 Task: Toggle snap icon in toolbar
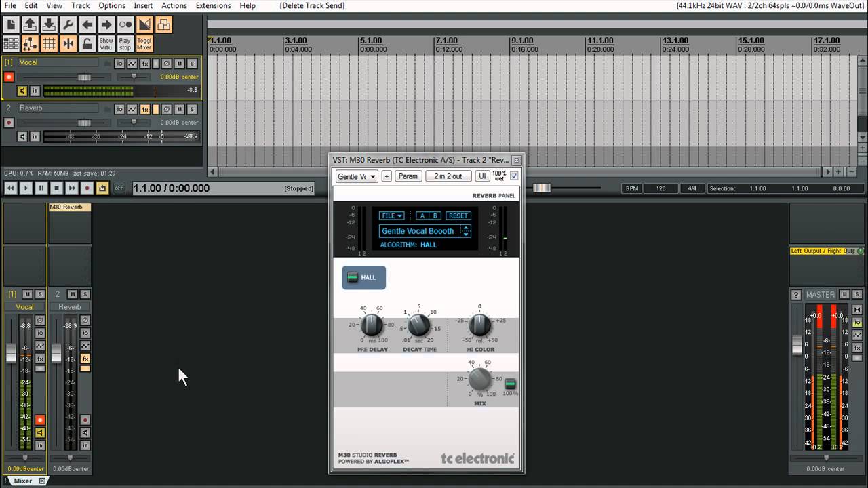[68, 44]
